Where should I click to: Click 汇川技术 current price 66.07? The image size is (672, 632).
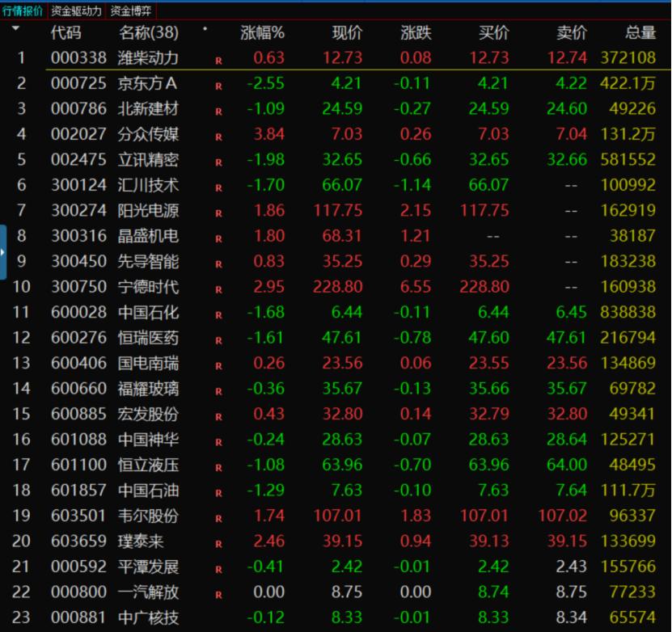(342, 185)
